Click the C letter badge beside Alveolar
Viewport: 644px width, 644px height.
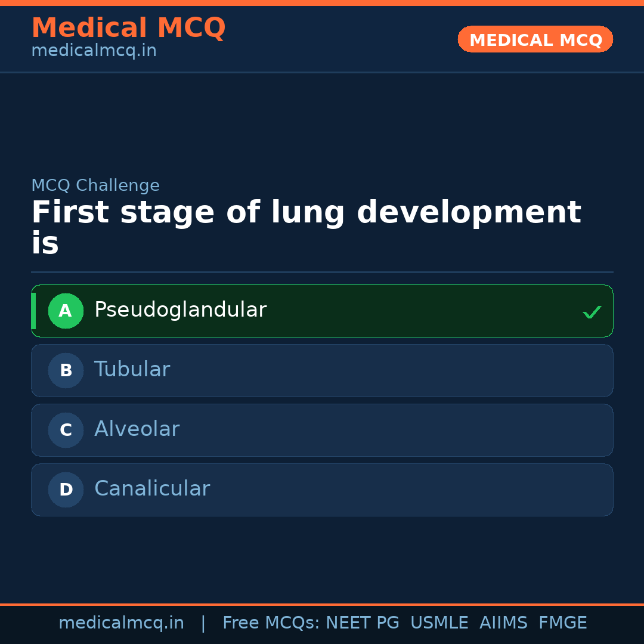[x=66, y=430]
